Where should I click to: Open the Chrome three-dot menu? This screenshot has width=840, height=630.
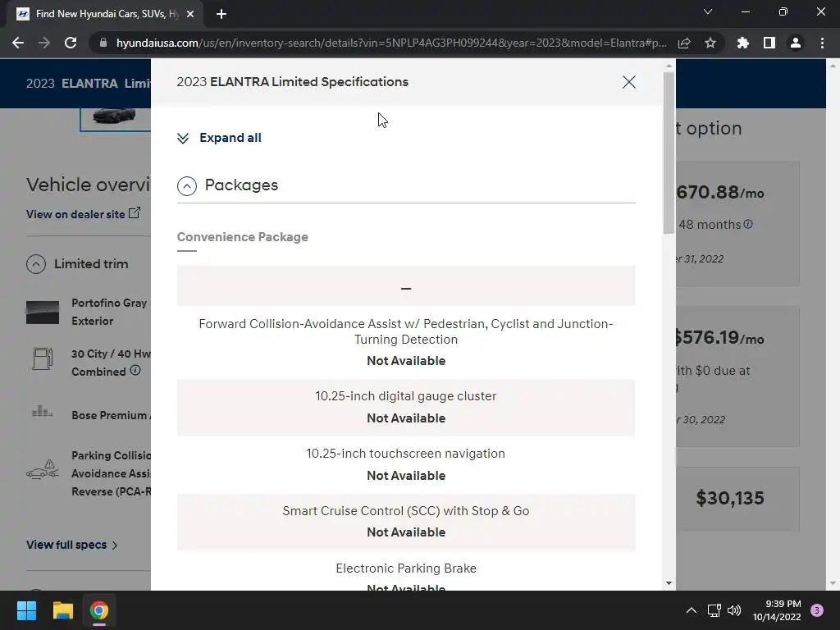pos(822,43)
